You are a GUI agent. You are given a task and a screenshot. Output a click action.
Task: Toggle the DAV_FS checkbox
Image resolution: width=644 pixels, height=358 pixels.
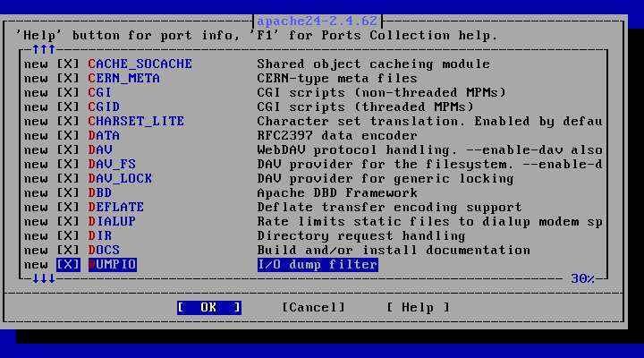point(68,165)
